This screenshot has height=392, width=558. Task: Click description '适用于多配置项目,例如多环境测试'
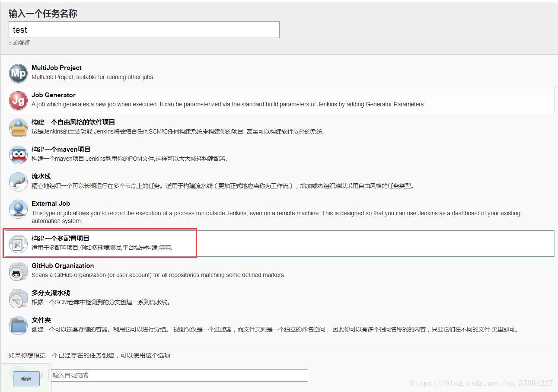[102, 248]
